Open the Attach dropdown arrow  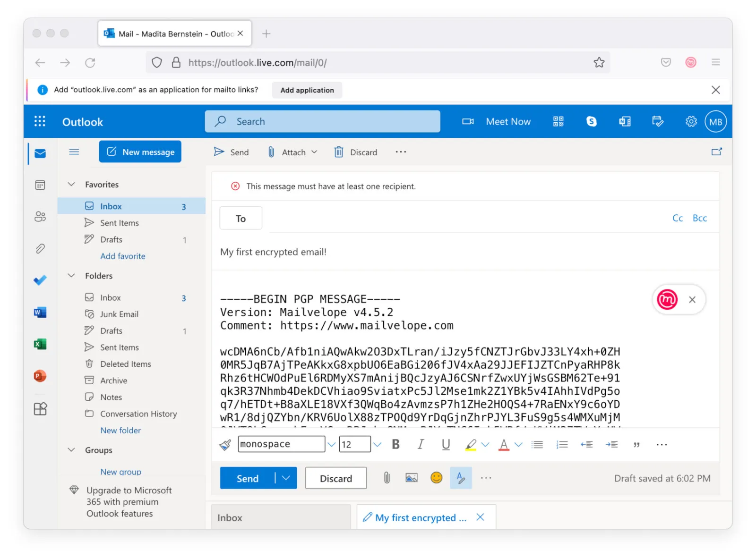pyautogui.click(x=314, y=152)
